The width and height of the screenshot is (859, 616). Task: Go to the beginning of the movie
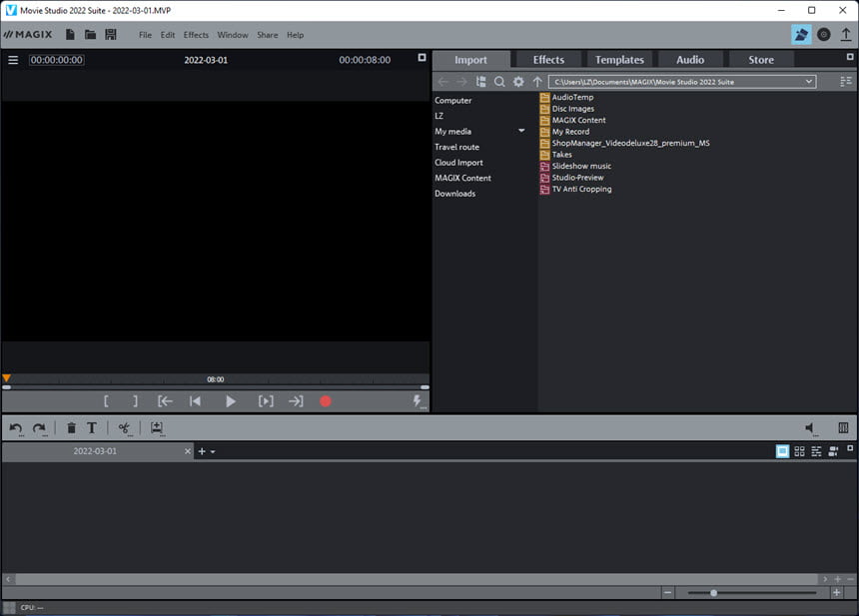pyautogui.click(x=195, y=401)
